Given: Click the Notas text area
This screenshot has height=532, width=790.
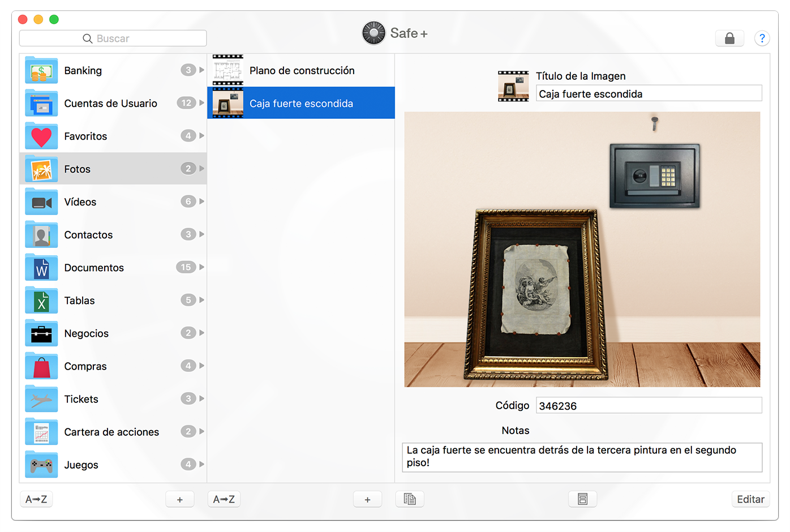Looking at the screenshot, I should [x=582, y=457].
